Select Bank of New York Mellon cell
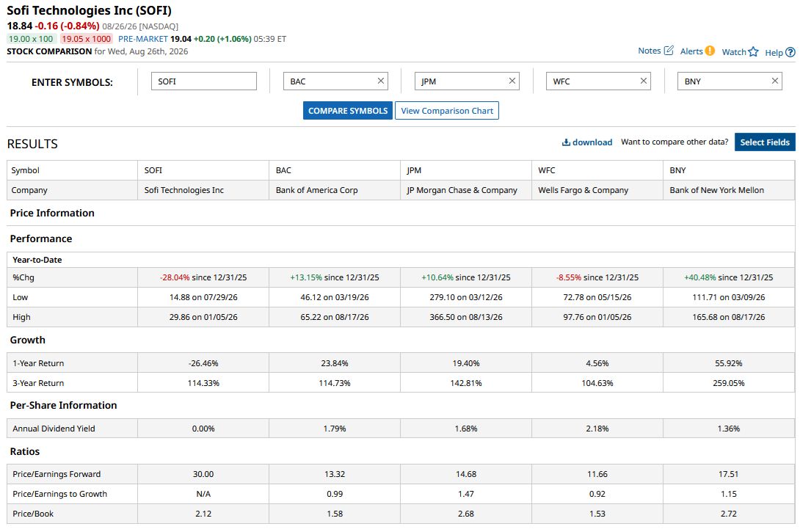Viewport: 800px width, 532px height. coord(729,190)
